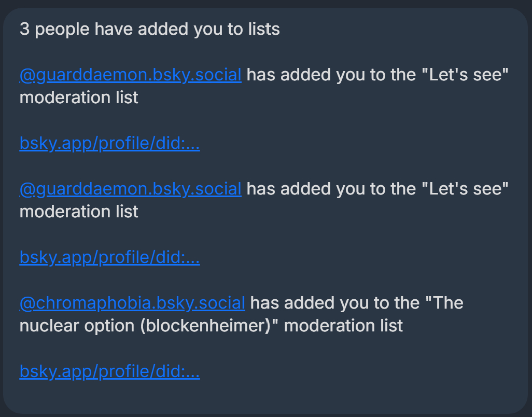Screen dimensions: 532x417
Task: Click the second "Let's see" list name
Action: click(x=466, y=189)
